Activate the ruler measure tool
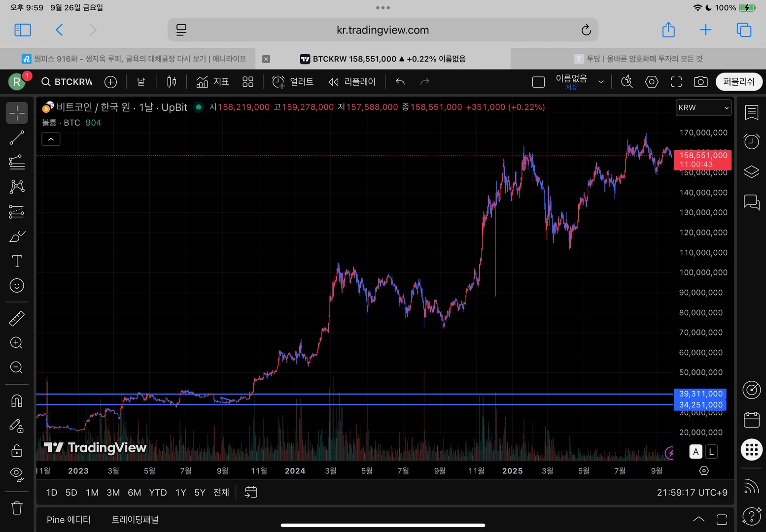Image resolution: width=766 pixels, height=532 pixels. 17,318
